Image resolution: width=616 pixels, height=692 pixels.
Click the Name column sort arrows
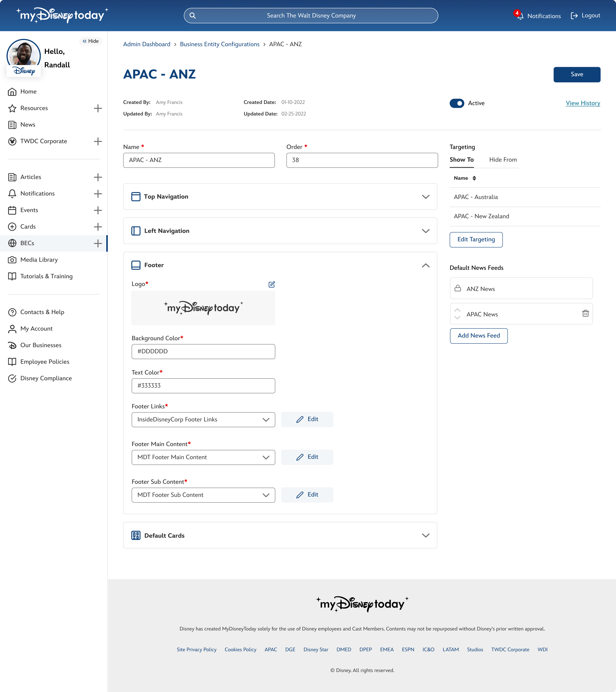[x=474, y=178]
